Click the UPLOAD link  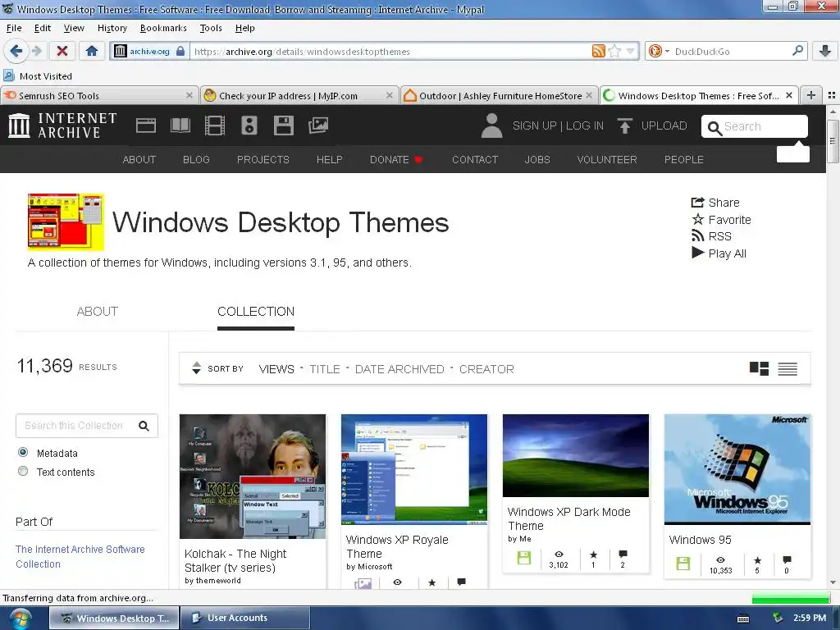point(664,126)
